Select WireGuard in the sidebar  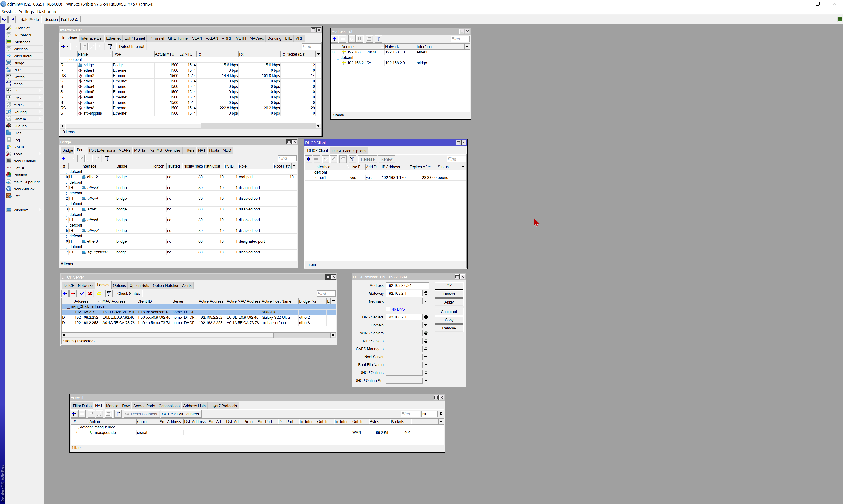coord(22,56)
